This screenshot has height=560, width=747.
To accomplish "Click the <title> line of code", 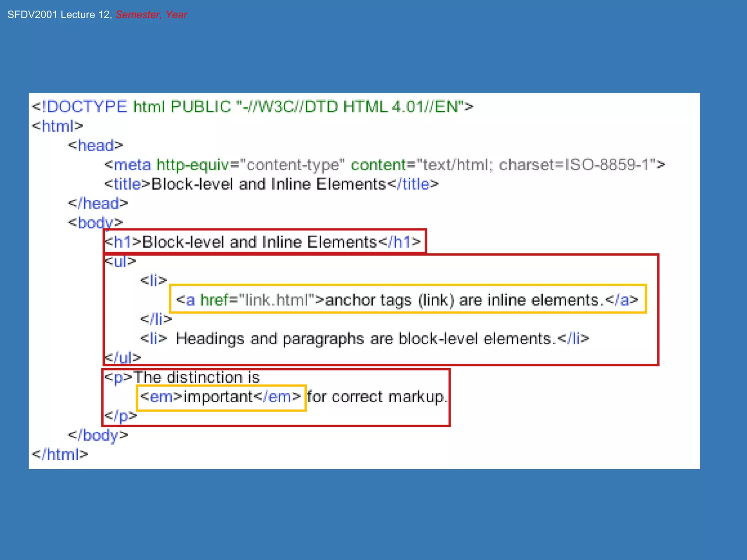I will 271,184.
